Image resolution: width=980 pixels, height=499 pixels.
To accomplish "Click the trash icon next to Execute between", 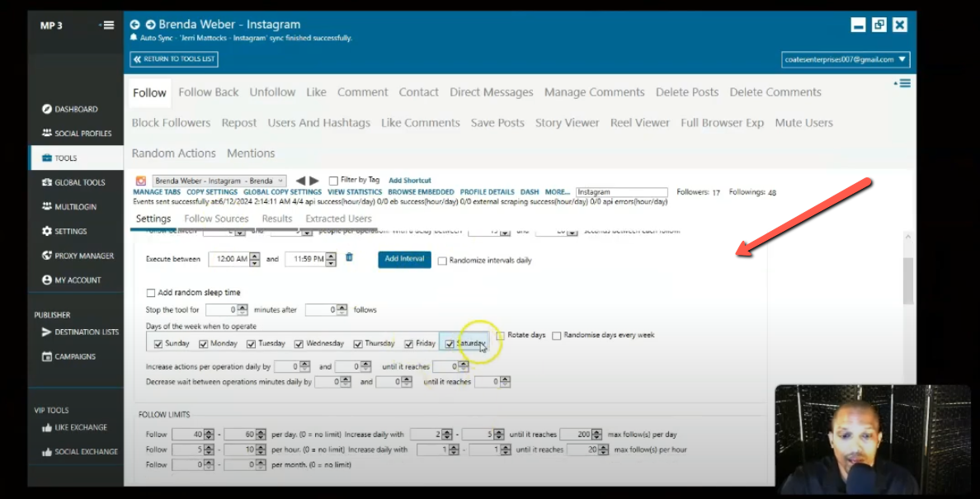I will [349, 259].
